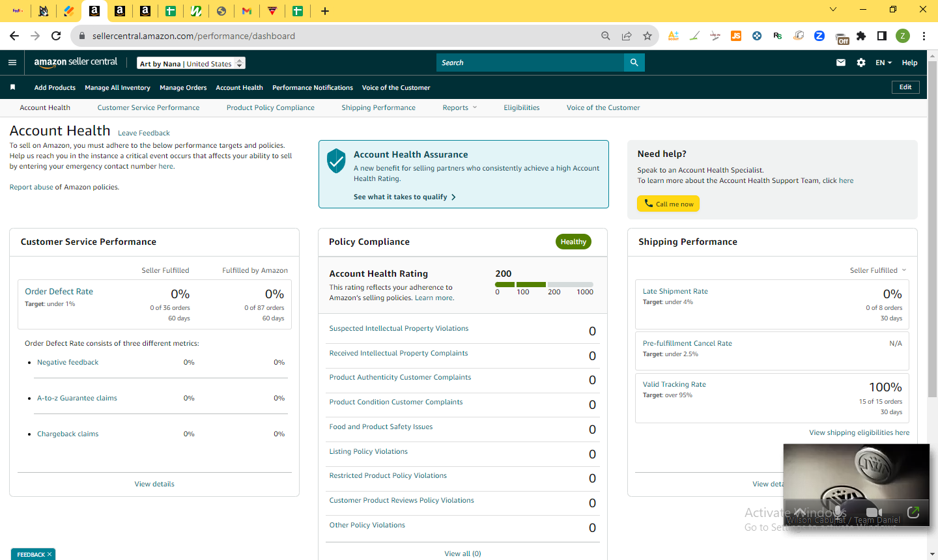Open the Negative feedback link

(68, 362)
